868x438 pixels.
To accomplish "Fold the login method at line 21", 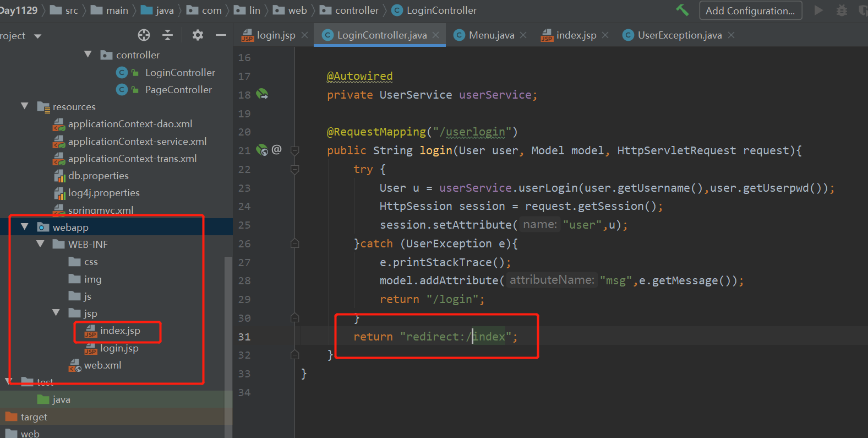I will (294, 150).
